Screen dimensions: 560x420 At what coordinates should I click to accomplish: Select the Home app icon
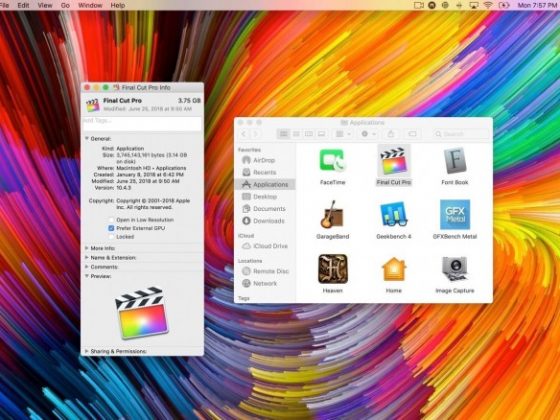[394, 269]
